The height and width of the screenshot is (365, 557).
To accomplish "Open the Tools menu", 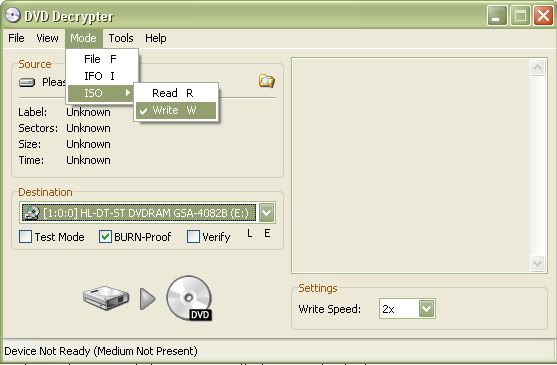I will (x=121, y=38).
